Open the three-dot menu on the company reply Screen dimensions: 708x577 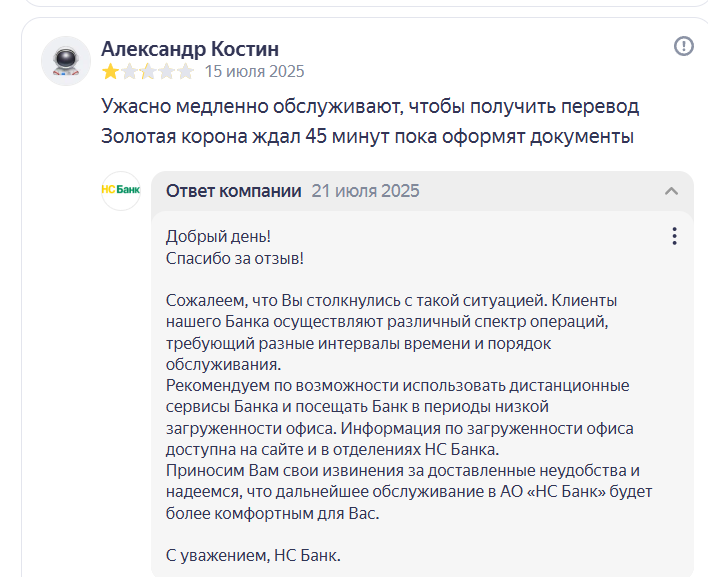674,236
